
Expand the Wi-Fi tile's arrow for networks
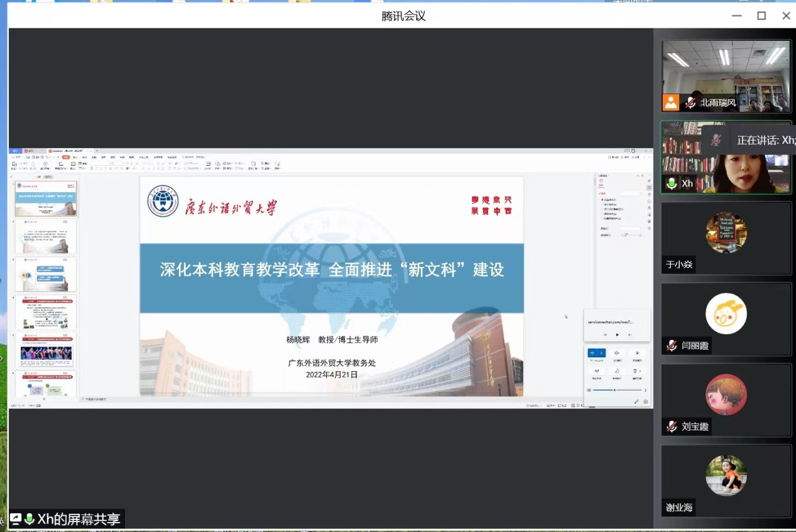point(601,353)
